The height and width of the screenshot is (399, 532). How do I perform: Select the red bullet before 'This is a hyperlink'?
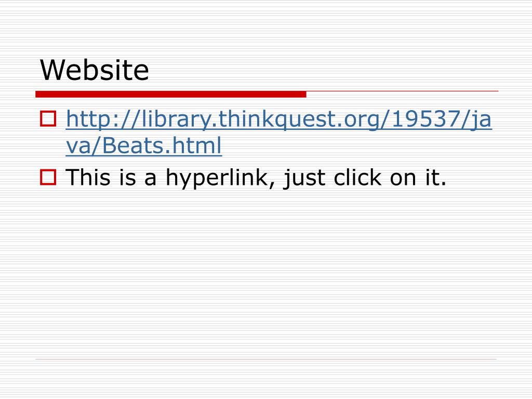pos(48,177)
